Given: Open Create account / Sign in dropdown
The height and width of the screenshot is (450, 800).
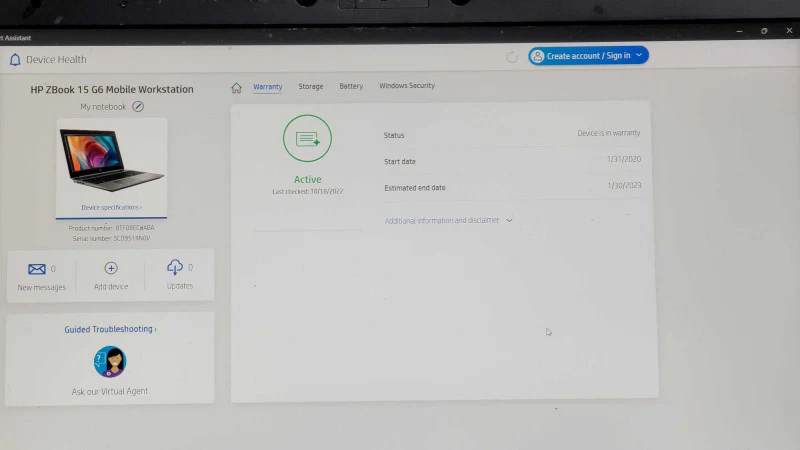Looking at the screenshot, I should tap(588, 56).
